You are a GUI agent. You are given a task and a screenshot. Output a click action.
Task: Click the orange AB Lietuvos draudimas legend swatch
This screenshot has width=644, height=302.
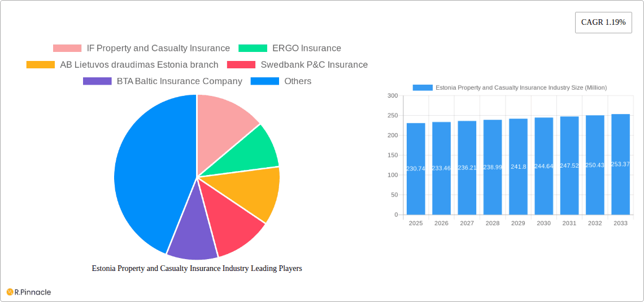click(40, 65)
